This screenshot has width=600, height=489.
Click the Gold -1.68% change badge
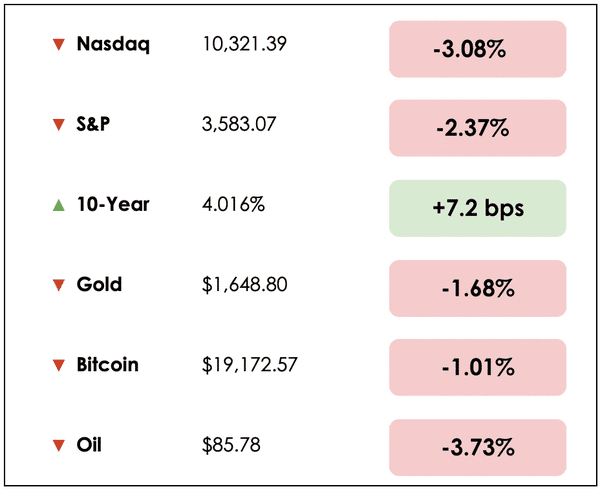click(477, 289)
